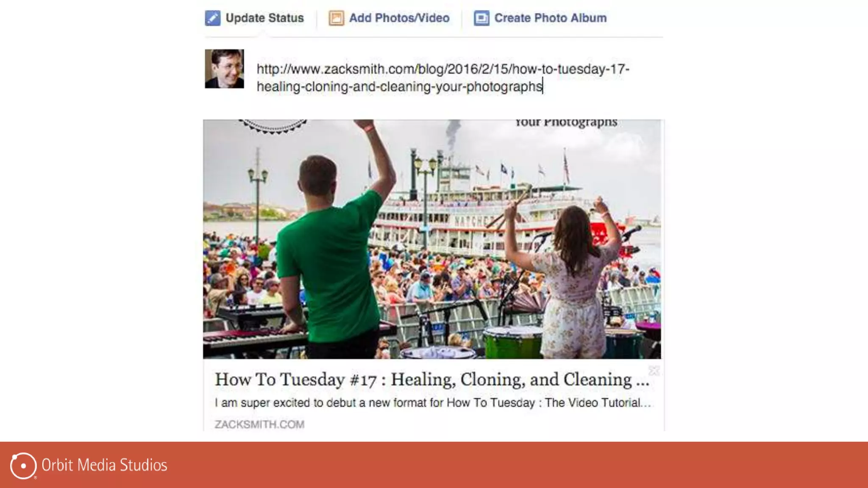Click the 'I am super excited' description text

click(x=433, y=402)
